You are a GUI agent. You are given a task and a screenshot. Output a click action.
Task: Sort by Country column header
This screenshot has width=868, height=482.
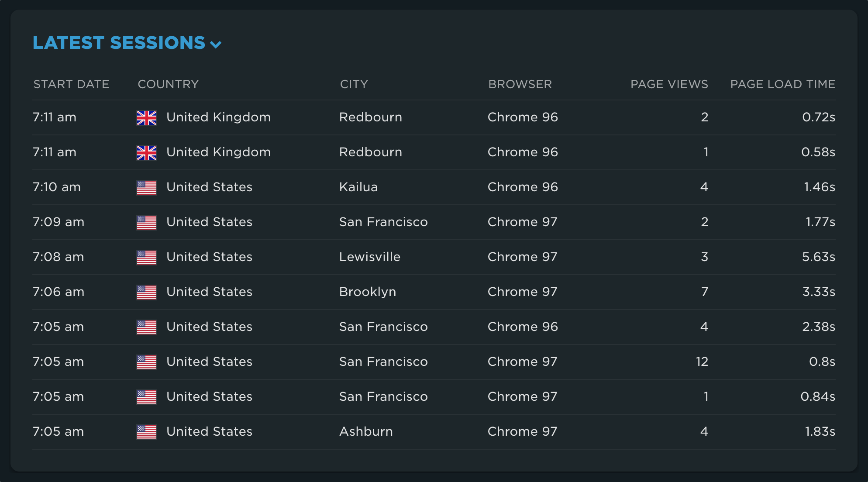click(x=168, y=84)
